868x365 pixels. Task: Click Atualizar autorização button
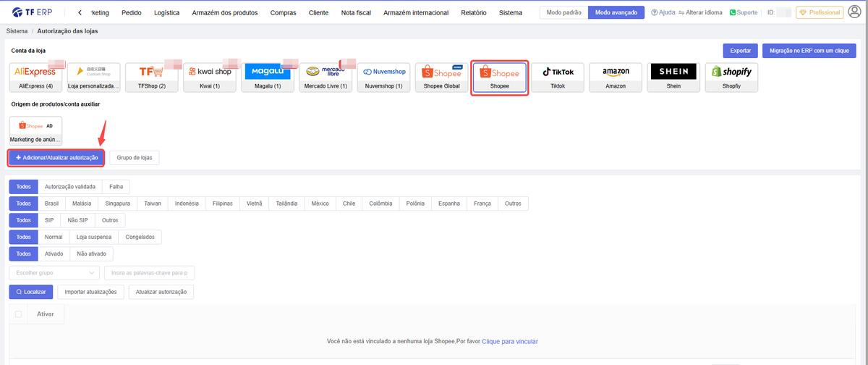coord(161,292)
